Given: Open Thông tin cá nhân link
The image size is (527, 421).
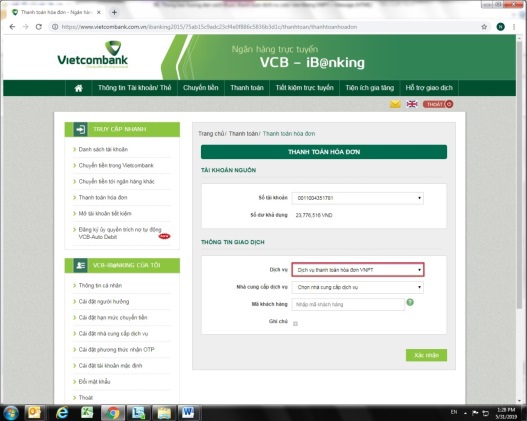Looking at the screenshot, I should (100, 286).
